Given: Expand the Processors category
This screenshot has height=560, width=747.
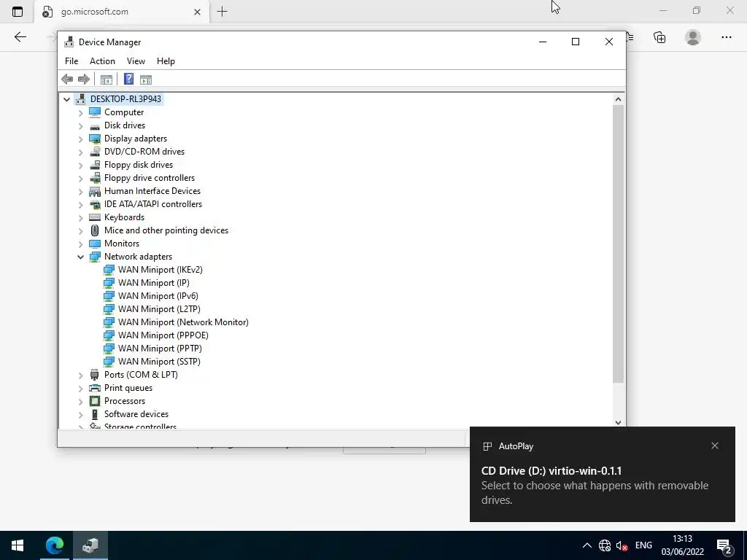Looking at the screenshot, I should (x=80, y=402).
